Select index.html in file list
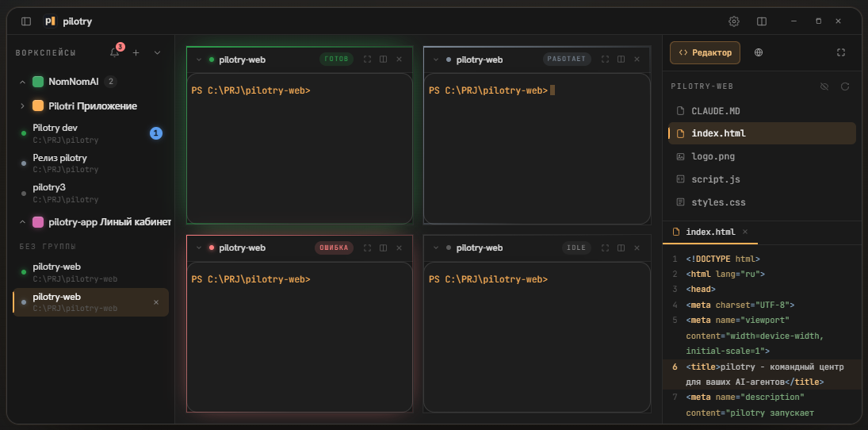 coord(762,133)
